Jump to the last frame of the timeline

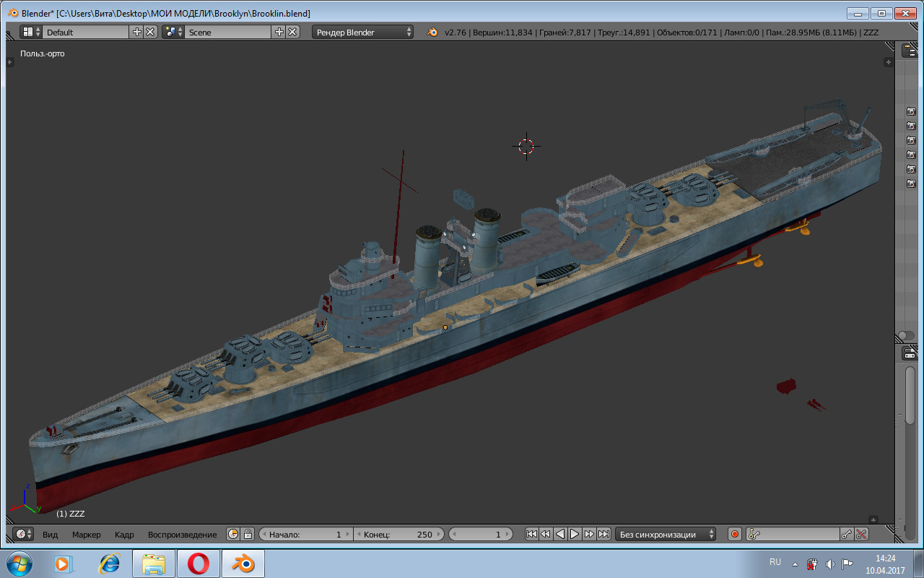603,535
